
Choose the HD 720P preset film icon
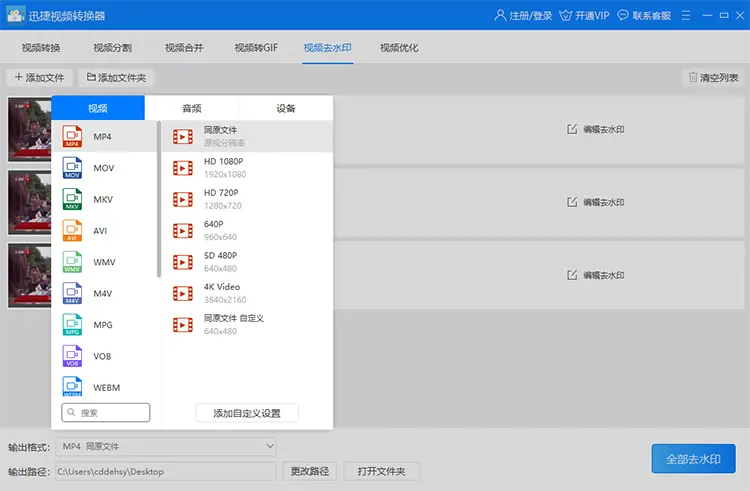point(183,199)
